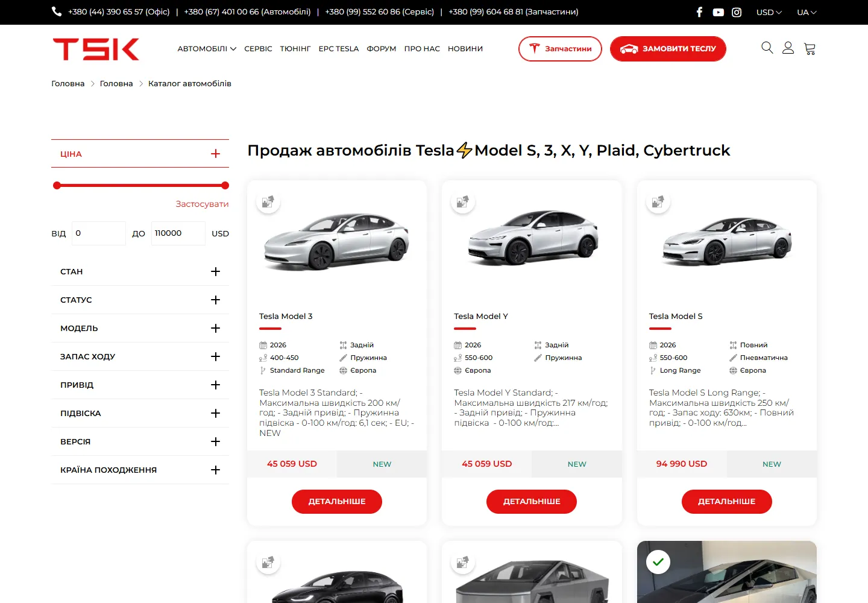Open the shopping cart icon
Image resolution: width=868 pixels, height=603 pixels.
point(810,49)
